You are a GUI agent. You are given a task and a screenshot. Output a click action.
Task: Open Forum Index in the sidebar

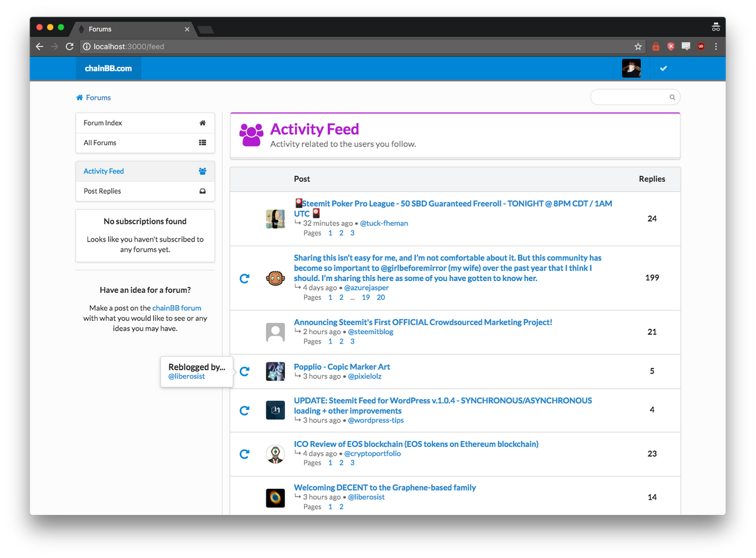tap(145, 123)
